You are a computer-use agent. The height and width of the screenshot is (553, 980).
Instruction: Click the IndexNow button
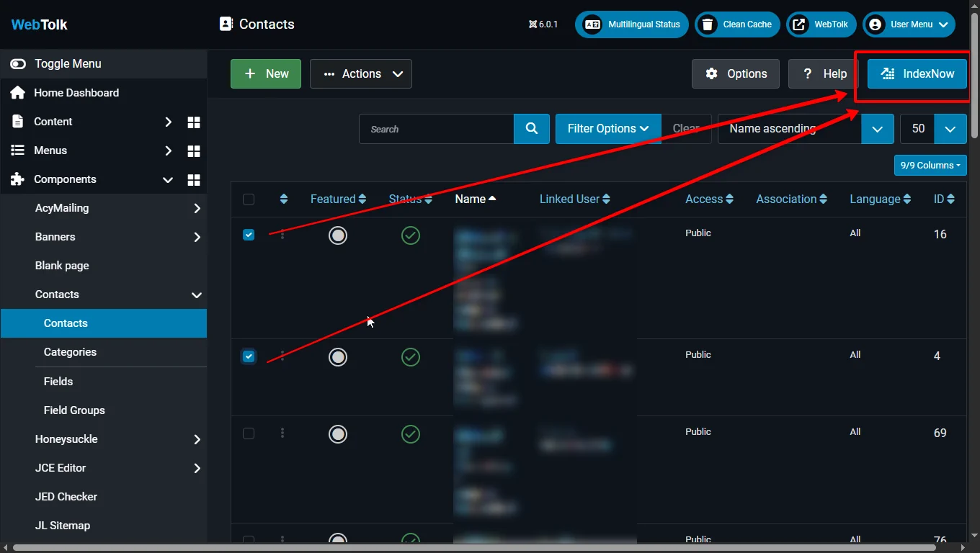coord(917,74)
